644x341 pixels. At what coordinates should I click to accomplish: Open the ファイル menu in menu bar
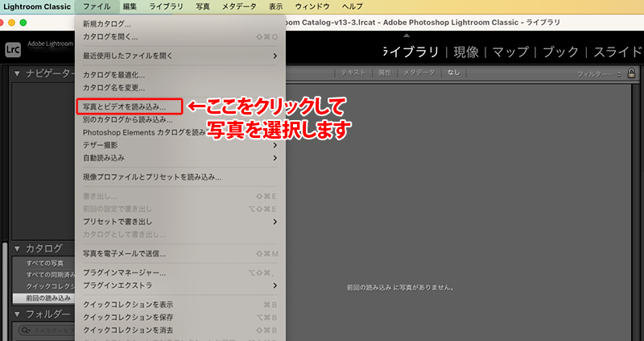tap(97, 6)
